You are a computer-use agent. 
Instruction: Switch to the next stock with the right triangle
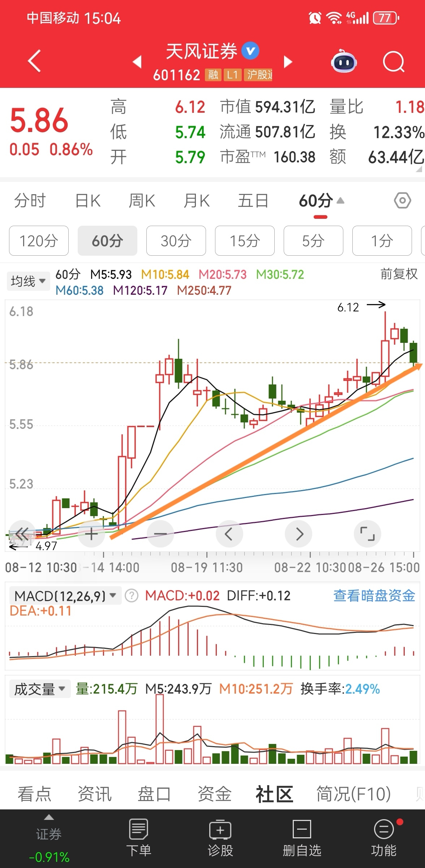point(288,62)
